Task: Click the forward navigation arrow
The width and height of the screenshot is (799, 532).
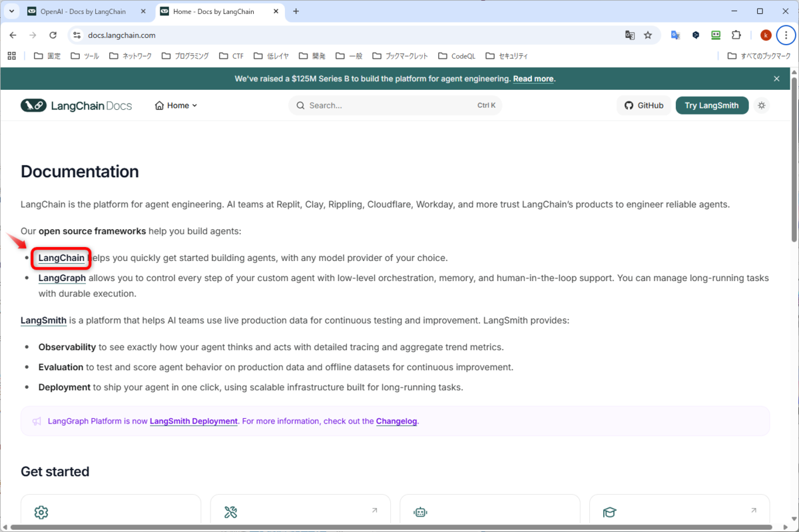Action: coord(33,35)
